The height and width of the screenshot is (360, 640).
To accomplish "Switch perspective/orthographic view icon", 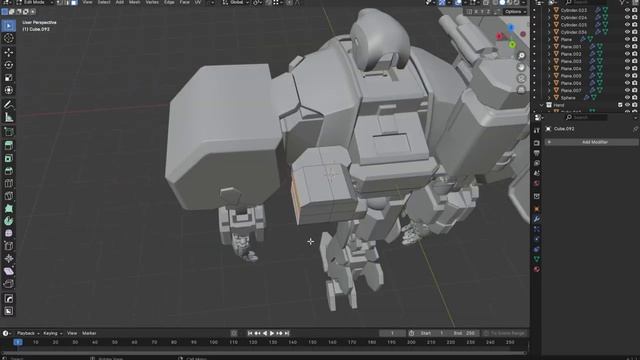I will click(x=521, y=90).
